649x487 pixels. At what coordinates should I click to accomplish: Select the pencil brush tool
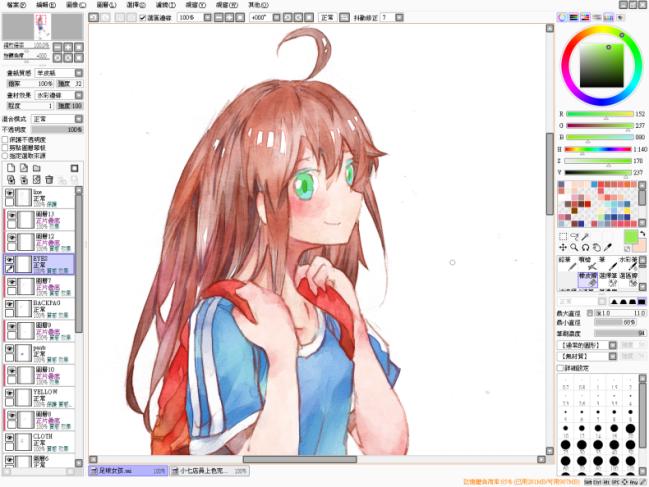click(x=567, y=264)
